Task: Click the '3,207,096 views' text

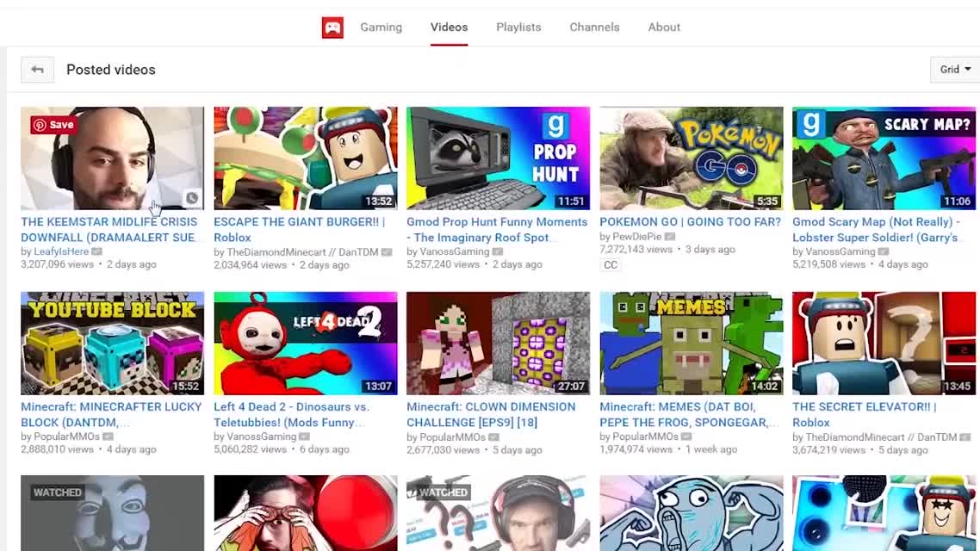Action: point(58,264)
